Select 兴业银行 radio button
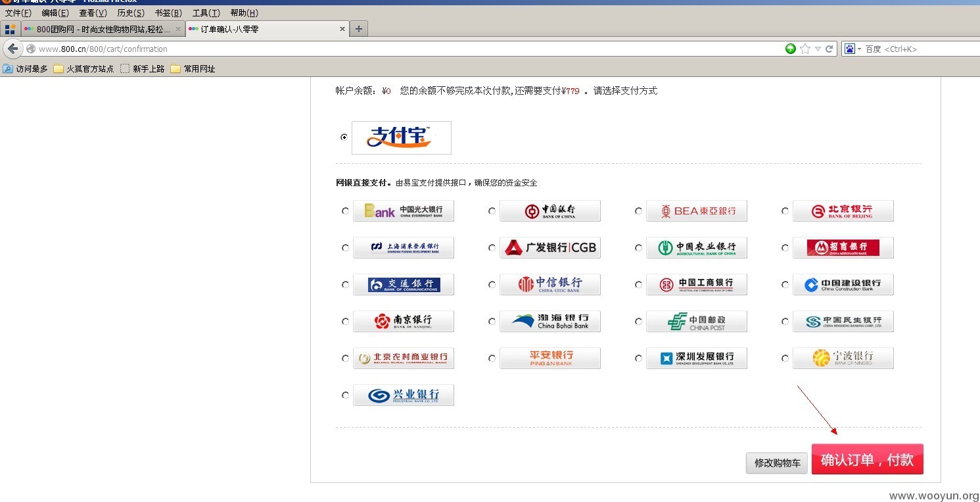Viewport: 980px width, 502px height. click(x=345, y=395)
